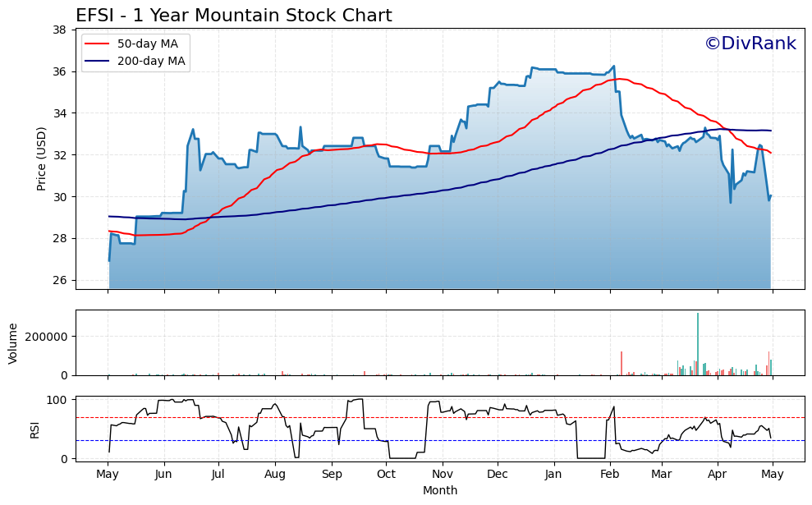Click the tallest teal volume spike bar

(x=698, y=344)
